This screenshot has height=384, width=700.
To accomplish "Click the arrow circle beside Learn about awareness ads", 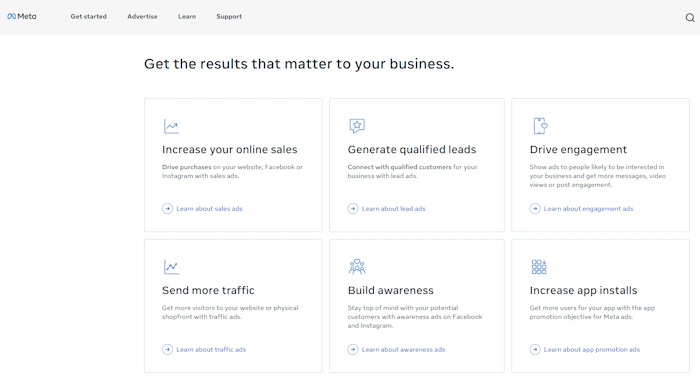I will 353,349.
